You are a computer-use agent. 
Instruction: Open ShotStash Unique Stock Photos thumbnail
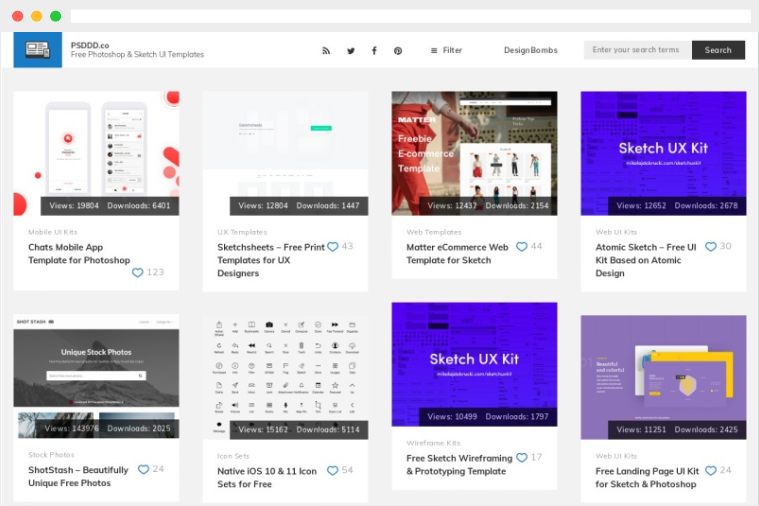click(x=96, y=377)
